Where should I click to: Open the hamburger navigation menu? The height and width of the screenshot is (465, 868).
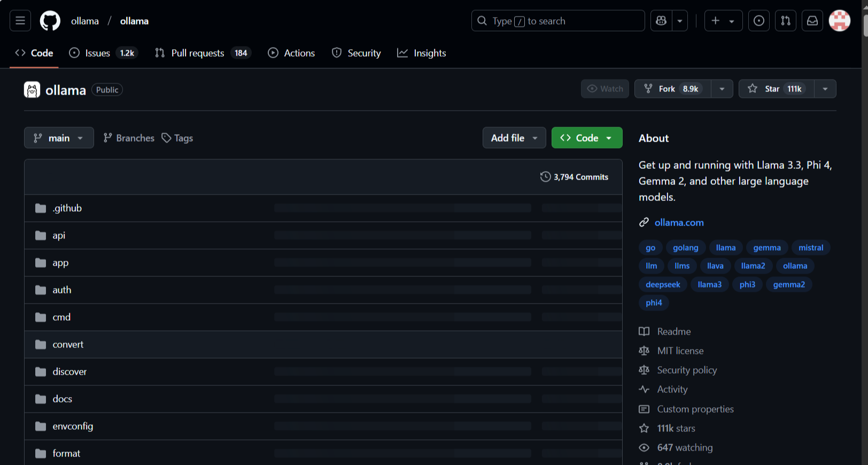(20, 21)
